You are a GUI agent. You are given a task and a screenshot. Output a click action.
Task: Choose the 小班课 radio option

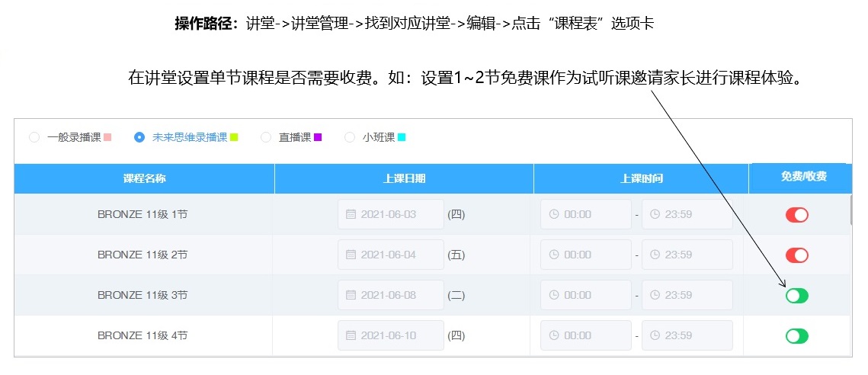[x=350, y=137]
